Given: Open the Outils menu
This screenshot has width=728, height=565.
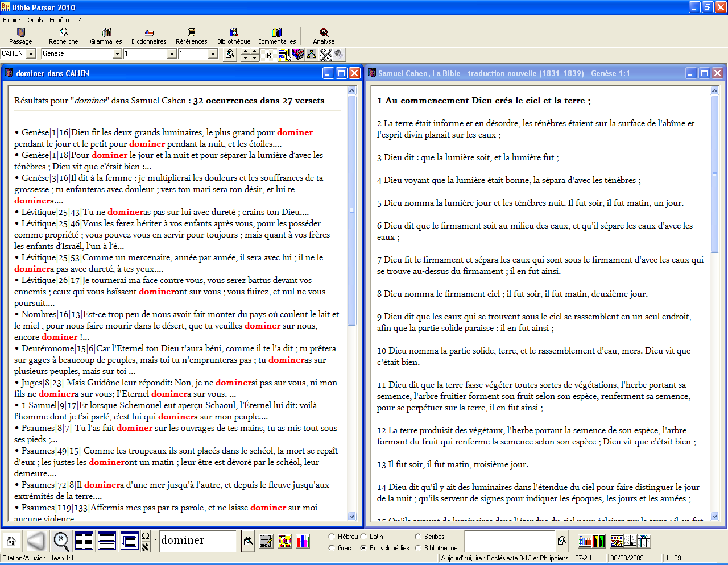Looking at the screenshot, I should click(35, 20).
